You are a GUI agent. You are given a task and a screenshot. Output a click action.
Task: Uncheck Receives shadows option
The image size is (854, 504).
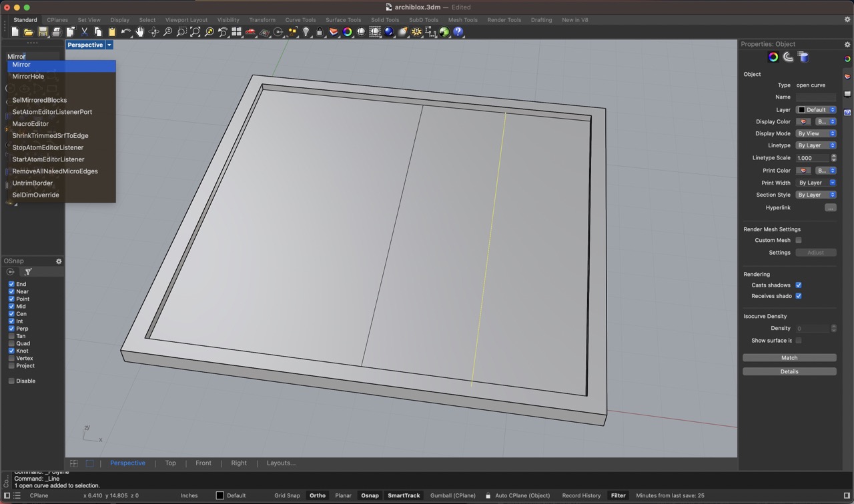point(799,296)
